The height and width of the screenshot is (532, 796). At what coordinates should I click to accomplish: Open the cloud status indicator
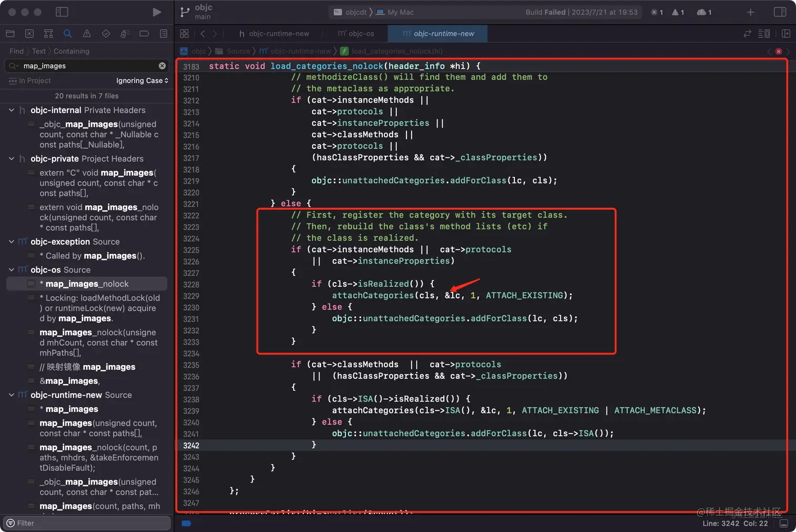[704, 12]
